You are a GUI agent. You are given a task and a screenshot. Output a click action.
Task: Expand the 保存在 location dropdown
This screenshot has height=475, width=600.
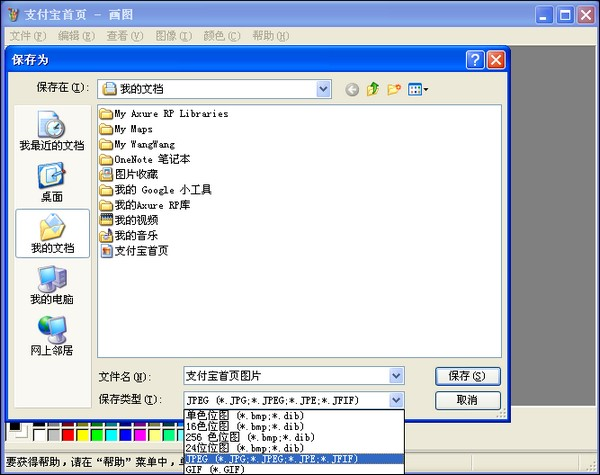(323, 89)
